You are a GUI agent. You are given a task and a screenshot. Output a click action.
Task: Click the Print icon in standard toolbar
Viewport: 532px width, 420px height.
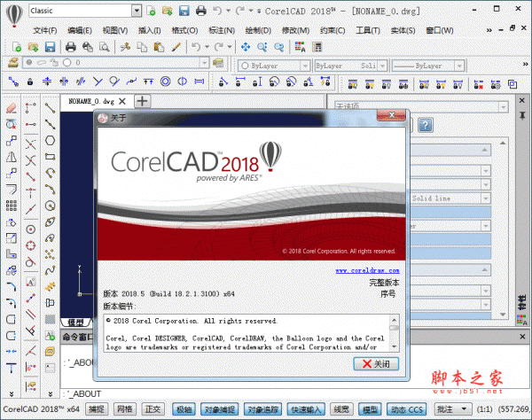click(x=71, y=47)
